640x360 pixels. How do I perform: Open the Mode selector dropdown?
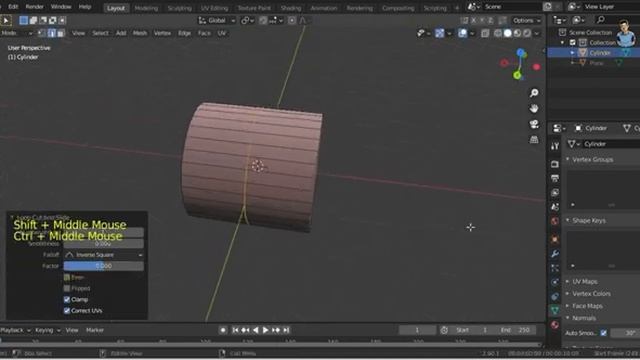16,33
